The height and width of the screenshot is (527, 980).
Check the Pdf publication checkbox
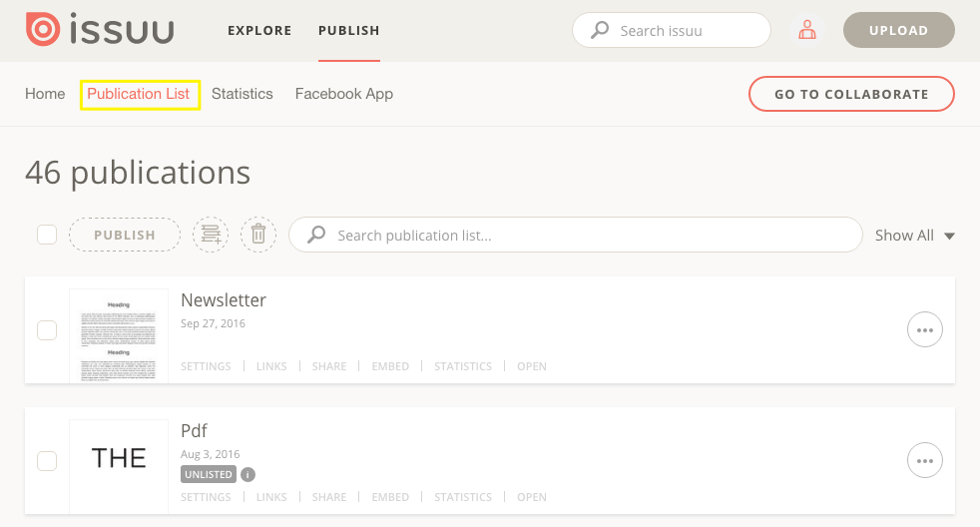tap(47, 460)
